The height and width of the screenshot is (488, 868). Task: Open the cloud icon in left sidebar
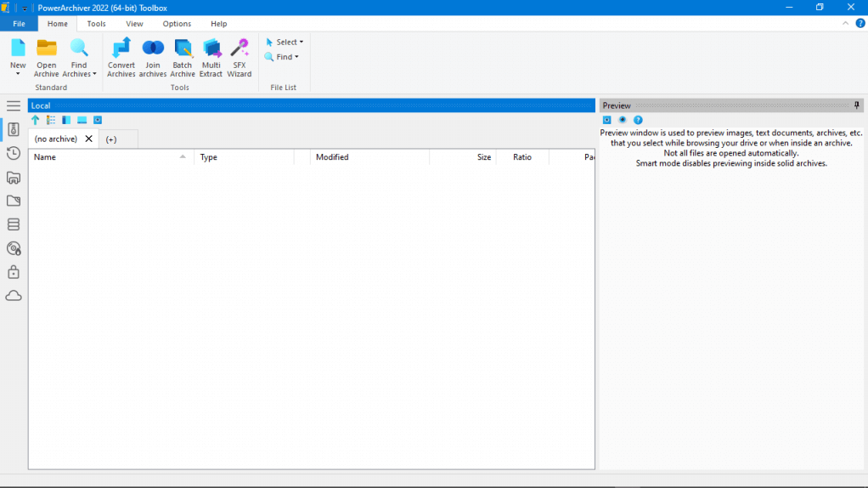coord(14,296)
